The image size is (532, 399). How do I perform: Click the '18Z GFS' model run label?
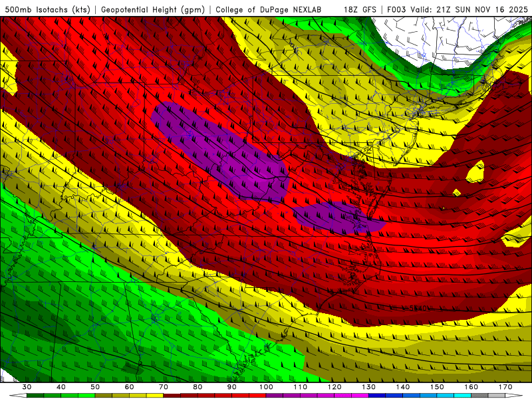360,9
